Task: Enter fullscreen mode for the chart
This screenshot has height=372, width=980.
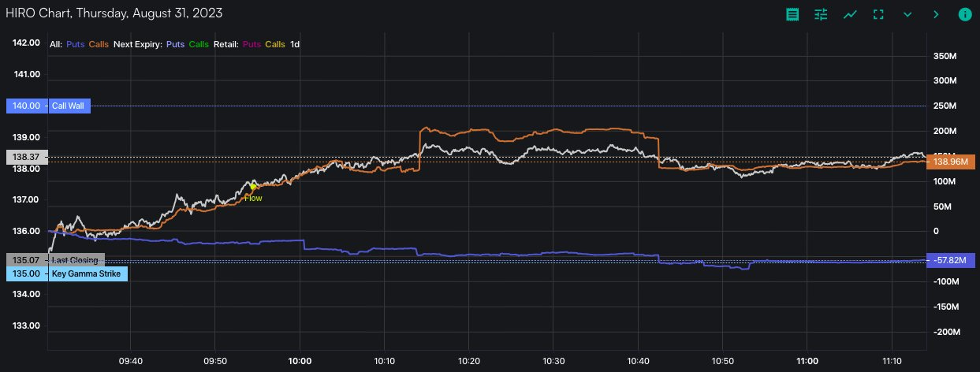Action: coord(878,14)
